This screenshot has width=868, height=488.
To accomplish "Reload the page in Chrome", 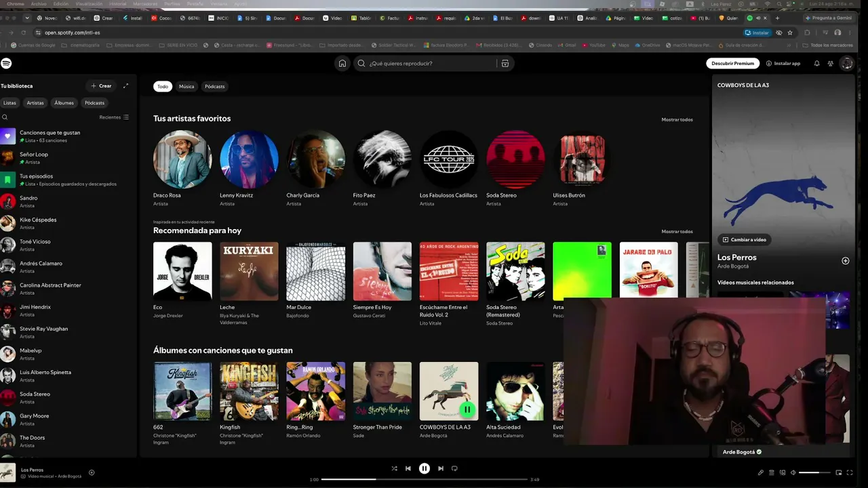I will (x=23, y=33).
